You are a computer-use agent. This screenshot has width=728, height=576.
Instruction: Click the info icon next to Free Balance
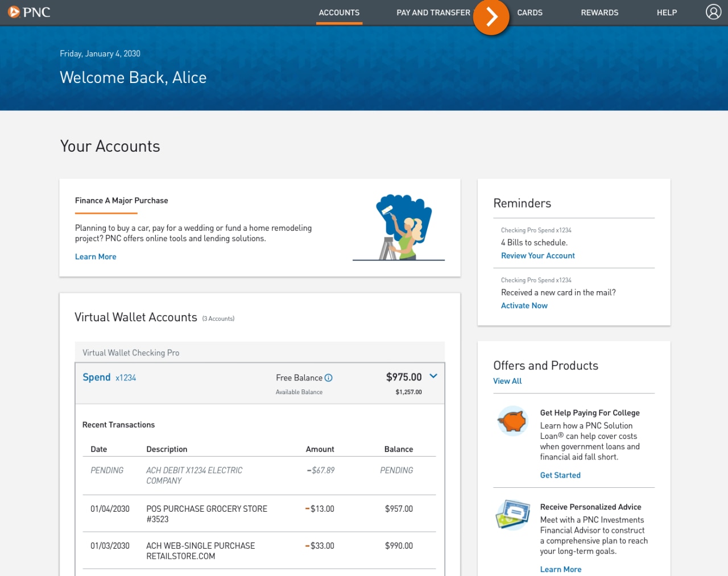[x=329, y=377]
